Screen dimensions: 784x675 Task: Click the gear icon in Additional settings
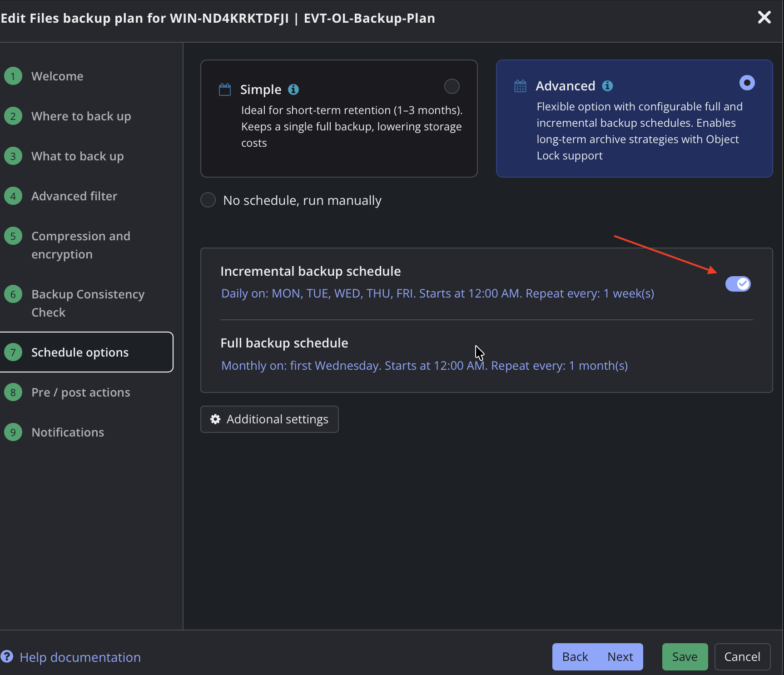(x=215, y=419)
